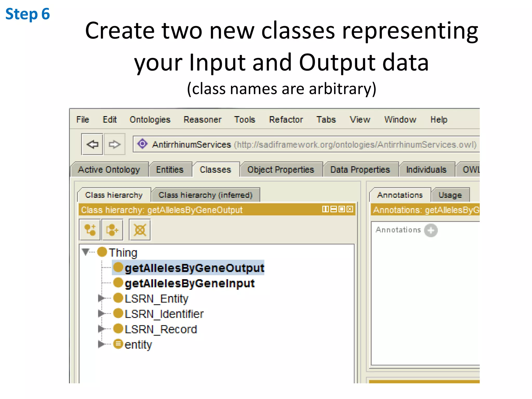The height and width of the screenshot is (399, 532).
Task: Click the Class hierarchy gold header bar
Action: click(217, 210)
